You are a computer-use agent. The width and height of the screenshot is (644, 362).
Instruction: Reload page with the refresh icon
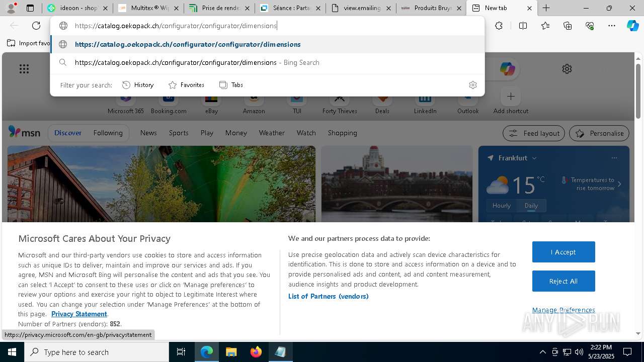[x=36, y=26]
